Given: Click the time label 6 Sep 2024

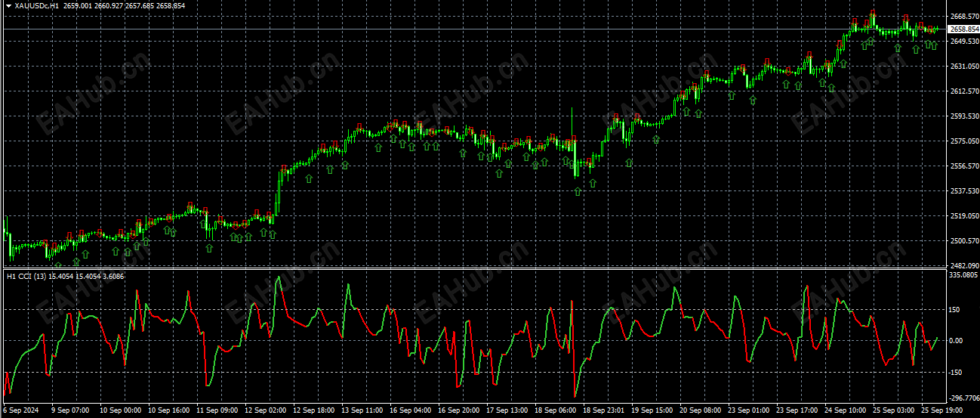Looking at the screenshot, I should pyautogui.click(x=20, y=410).
